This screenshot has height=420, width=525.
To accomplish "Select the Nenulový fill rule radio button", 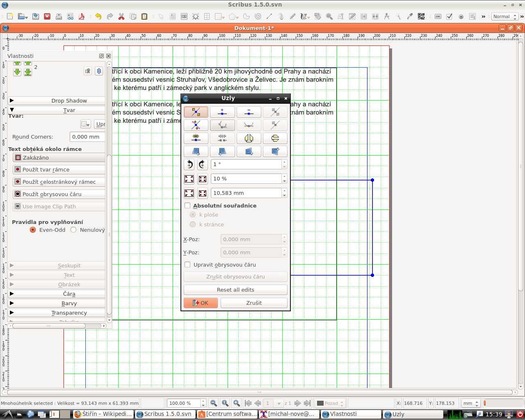I will [x=73, y=230].
